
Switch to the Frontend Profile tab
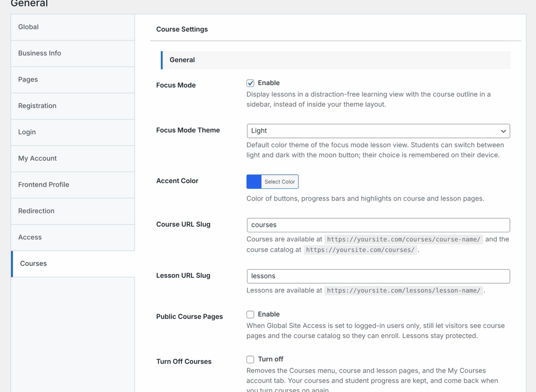(x=73, y=185)
